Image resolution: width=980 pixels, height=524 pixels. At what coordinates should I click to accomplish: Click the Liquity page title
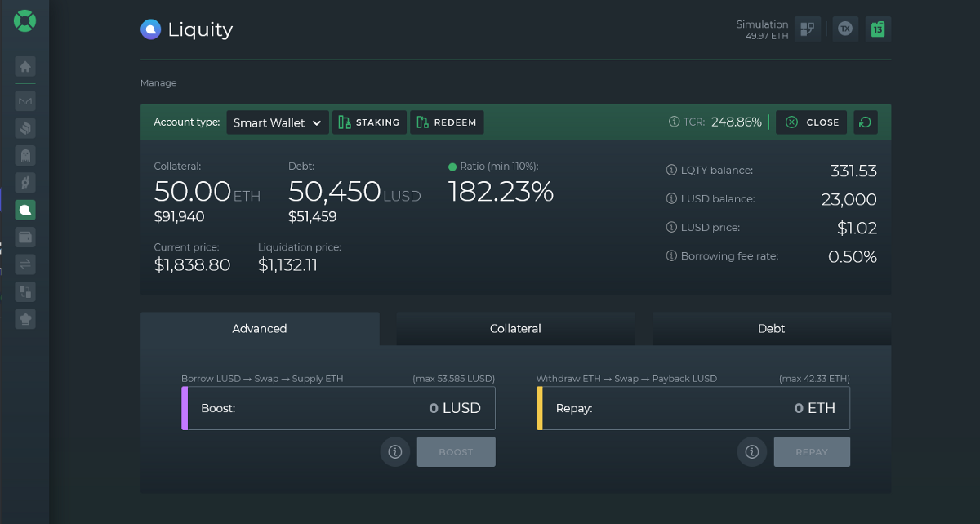pos(200,30)
